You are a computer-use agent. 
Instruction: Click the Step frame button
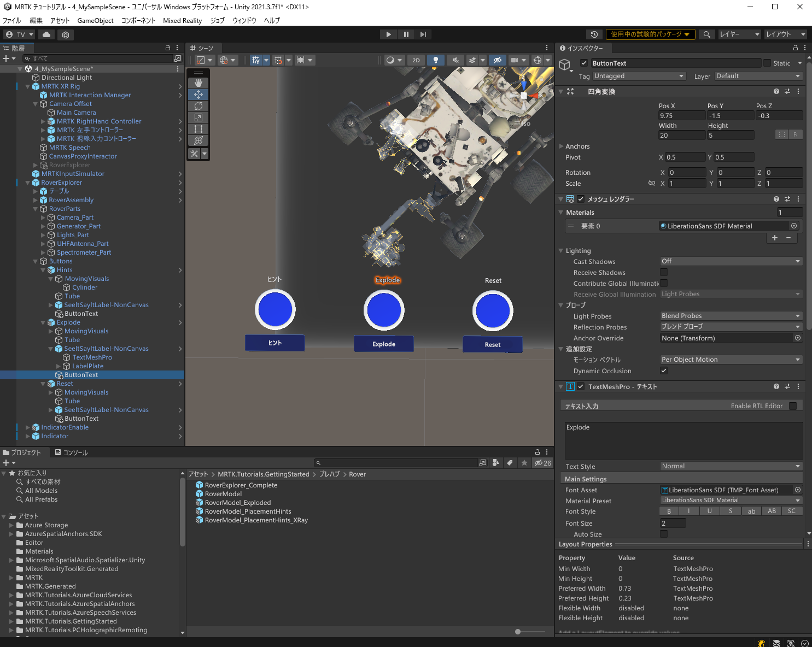coord(423,34)
